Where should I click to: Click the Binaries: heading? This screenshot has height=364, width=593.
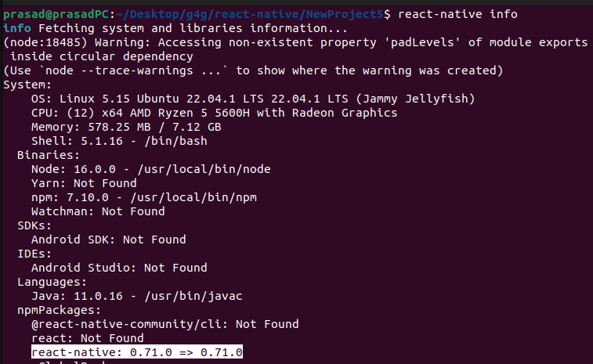(x=49, y=155)
